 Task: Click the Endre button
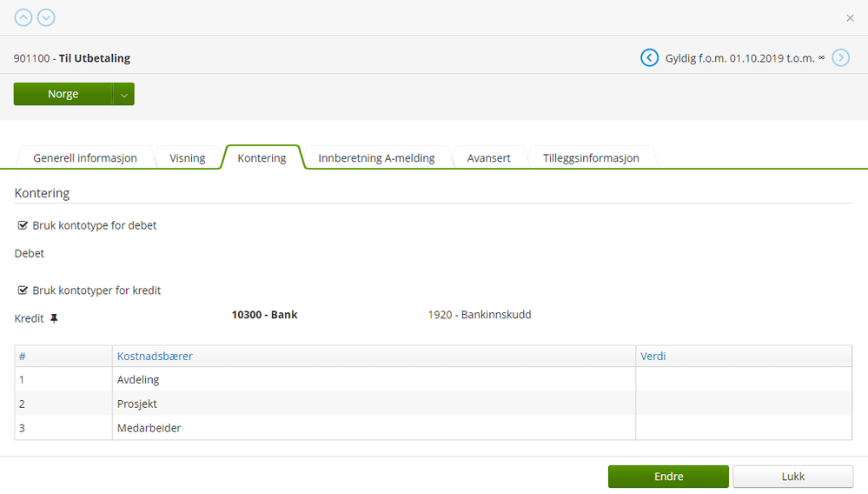(x=668, y=477)
